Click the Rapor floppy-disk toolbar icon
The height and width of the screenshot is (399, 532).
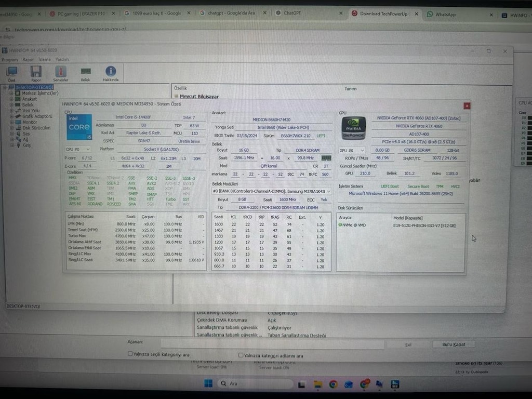pos(36,73)
